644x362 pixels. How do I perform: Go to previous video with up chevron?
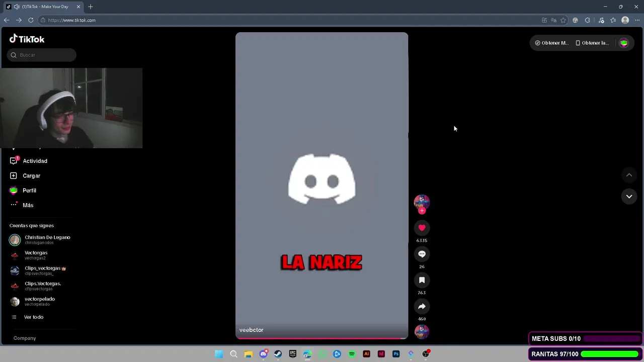[629, 175]
